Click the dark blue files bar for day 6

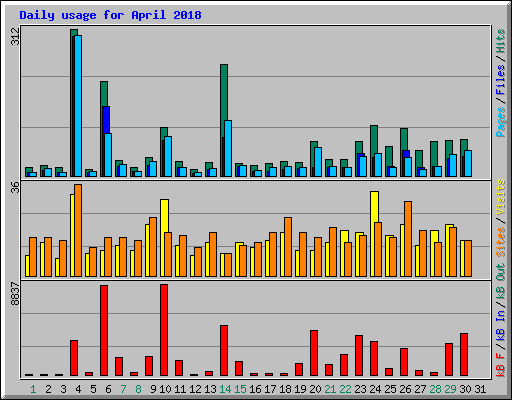(x=106, y=120)
